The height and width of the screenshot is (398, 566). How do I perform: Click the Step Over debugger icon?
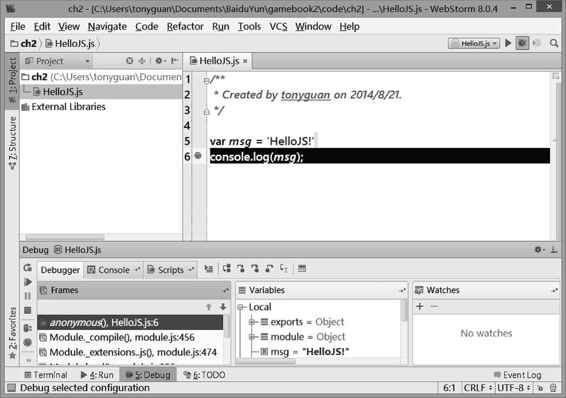point(227,268)
